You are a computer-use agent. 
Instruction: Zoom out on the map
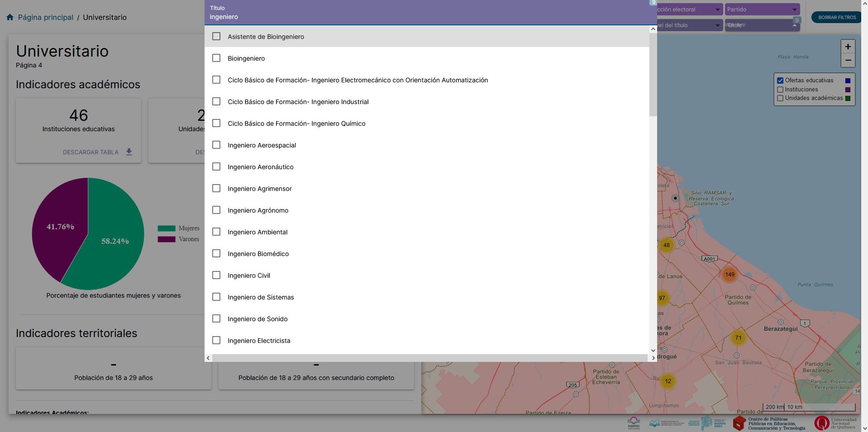click(848, 60)
